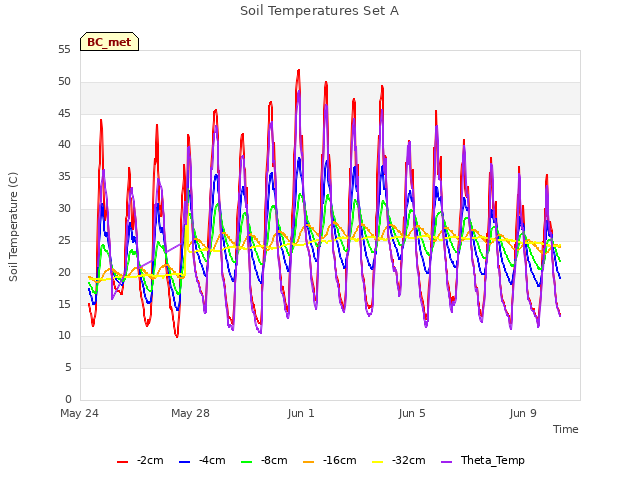Toggle the -4cm series legend entry
Screen dimensions: 640x480
pos(202,461)
